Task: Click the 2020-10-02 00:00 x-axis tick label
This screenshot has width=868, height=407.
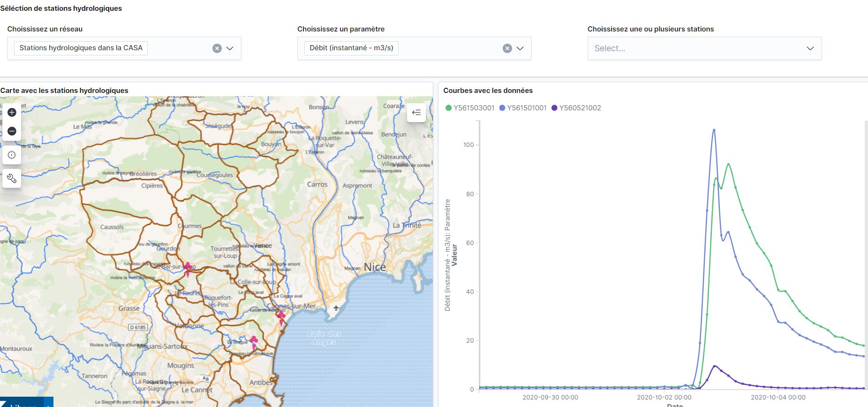Action: pos(664,397)
